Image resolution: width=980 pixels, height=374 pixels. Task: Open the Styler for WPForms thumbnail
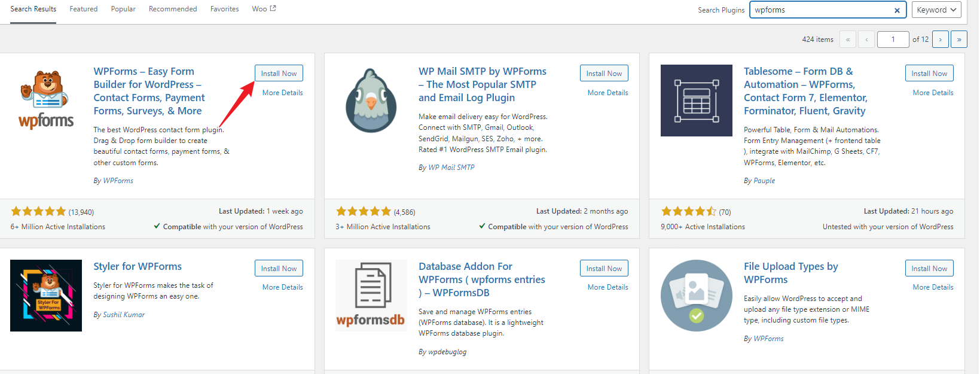click(x=46, y=295)
